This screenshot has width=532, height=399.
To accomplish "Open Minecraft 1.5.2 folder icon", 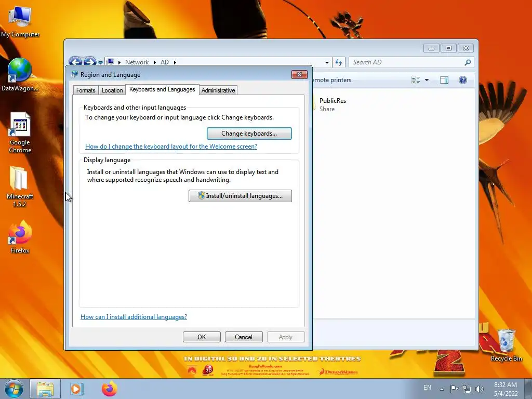I will tap(20, 187).
